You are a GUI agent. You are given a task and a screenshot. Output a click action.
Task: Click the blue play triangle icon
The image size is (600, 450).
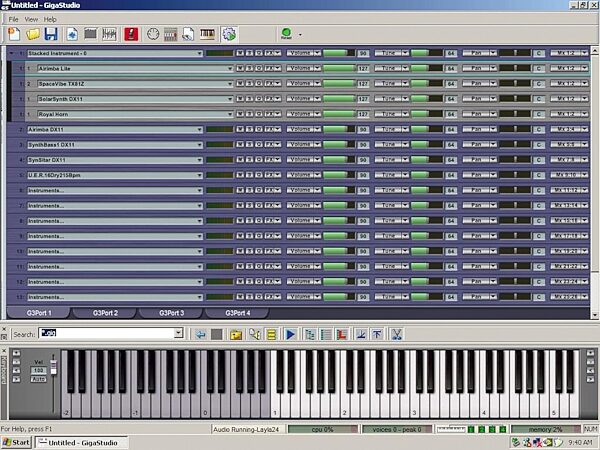[290, 335]
